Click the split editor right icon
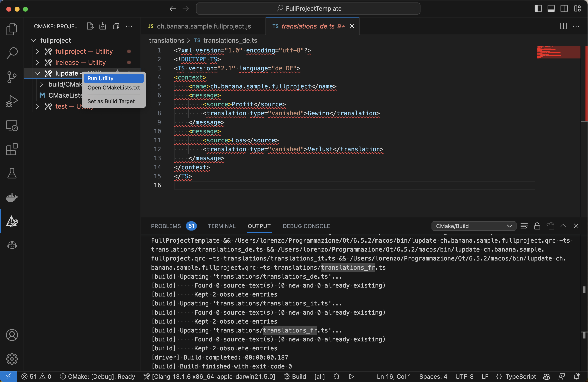This screenshot has height=382, width=588. (x=563, y=26)
